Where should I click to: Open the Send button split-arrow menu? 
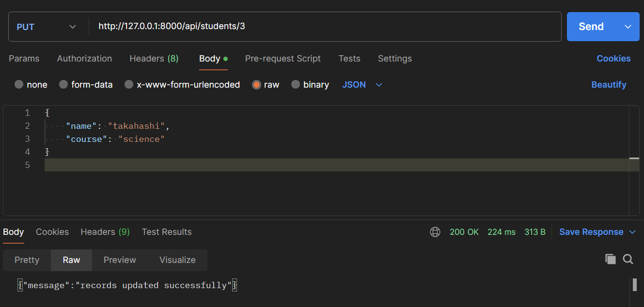pyautogui.click(x=628, y=26)
